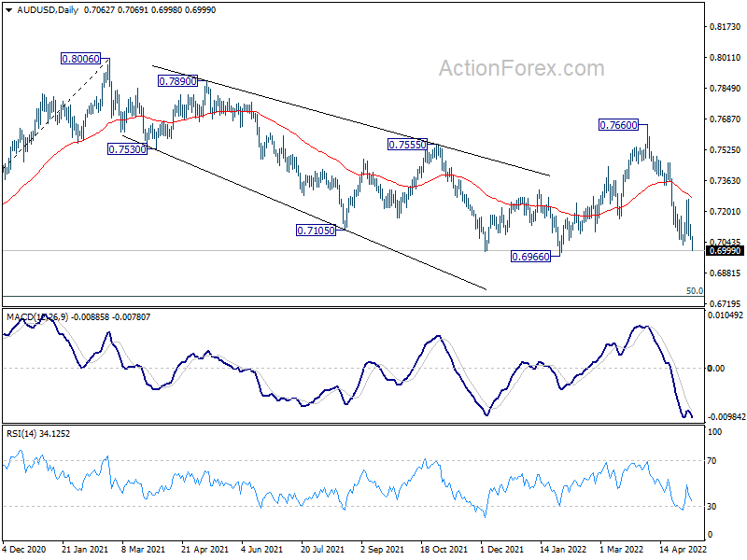Screen dimensions: 747x560
Task: Click the 0.76870 price axis value
Action: pyautogui.click(x=726, y=119)
